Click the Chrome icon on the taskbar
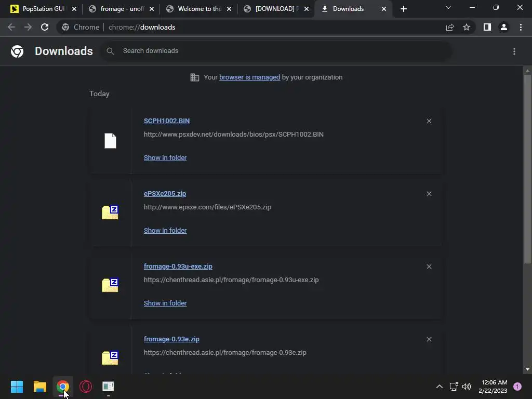 point(63,387)
